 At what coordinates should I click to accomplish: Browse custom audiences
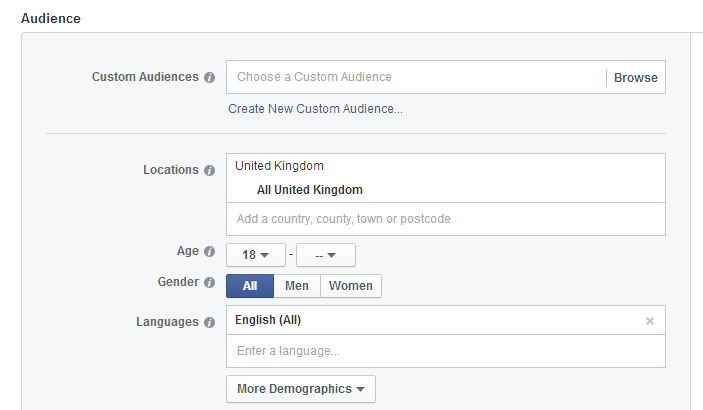click(635, 78)
